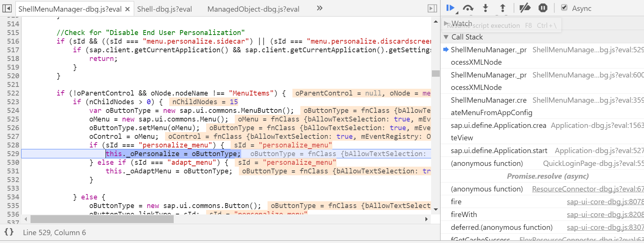Click the highlighted this._oPersonalize code line
The image size is (644, 243).
pos(173,153)
